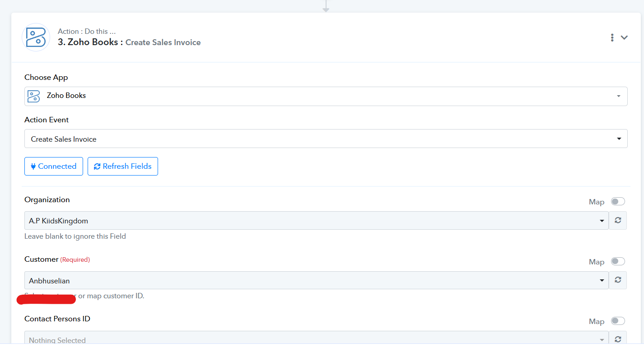Click the Customer '(Required)' marker
Viewport: 644px width, 352px height.
(x=75, y=259)
